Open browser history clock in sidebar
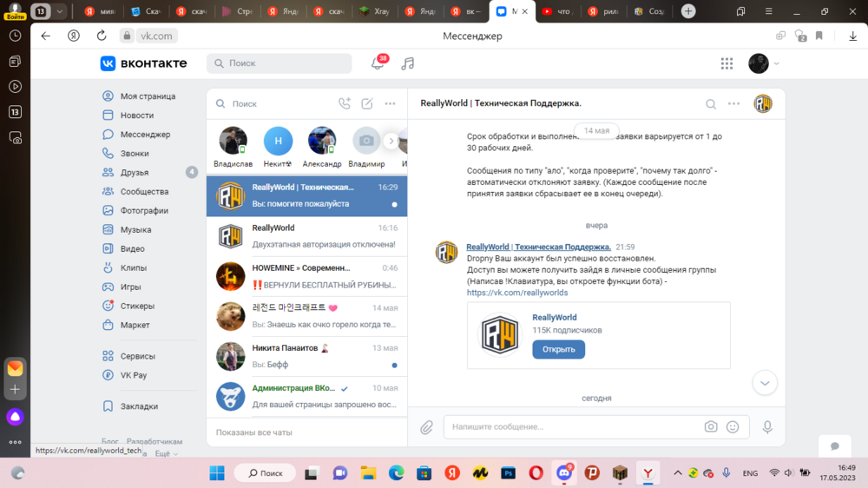Screen dimensions: 868x488 click(x=15, y=36)
